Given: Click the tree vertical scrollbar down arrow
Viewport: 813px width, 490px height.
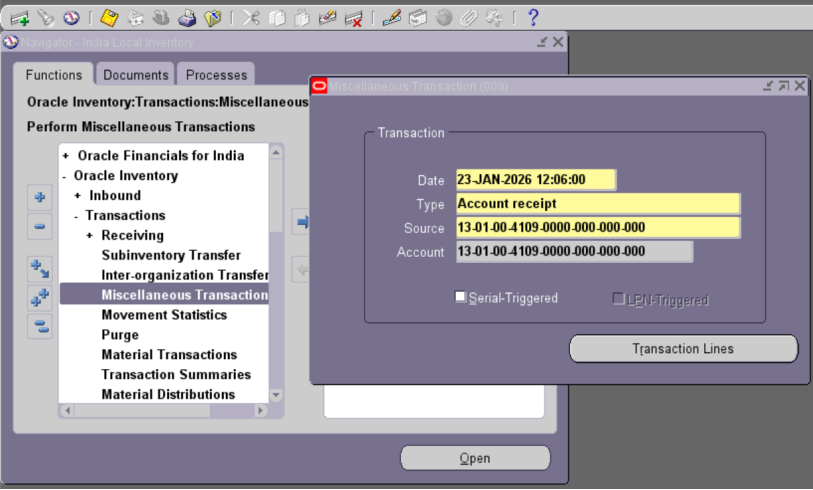Looking at the screenshot, I should [x=276, y=396].
